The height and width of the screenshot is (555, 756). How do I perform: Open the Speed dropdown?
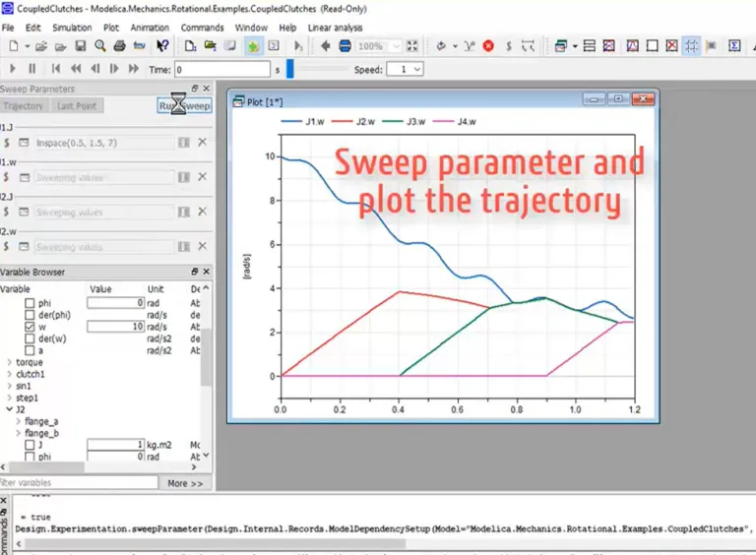pyautogui.click(x=417, y=69)
